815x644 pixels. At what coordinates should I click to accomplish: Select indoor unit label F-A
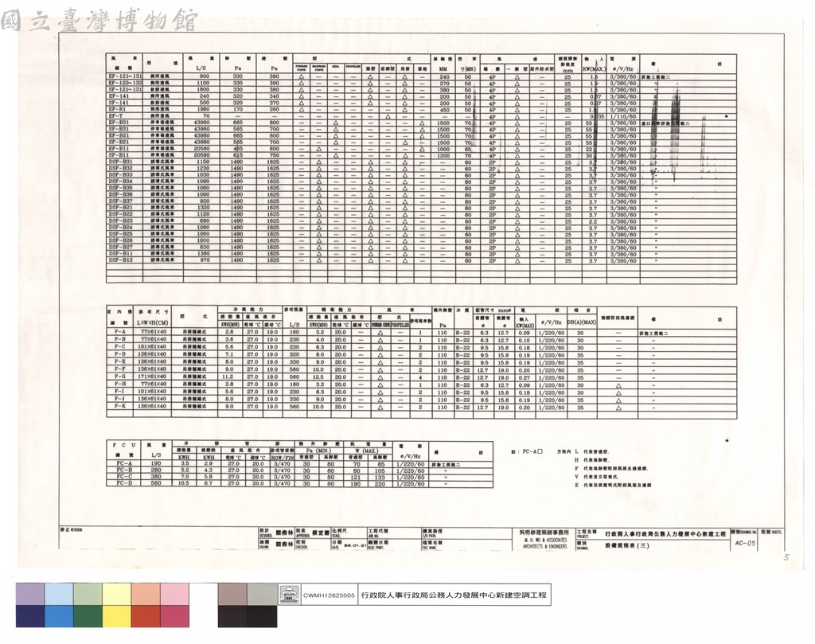pos(119,332)
